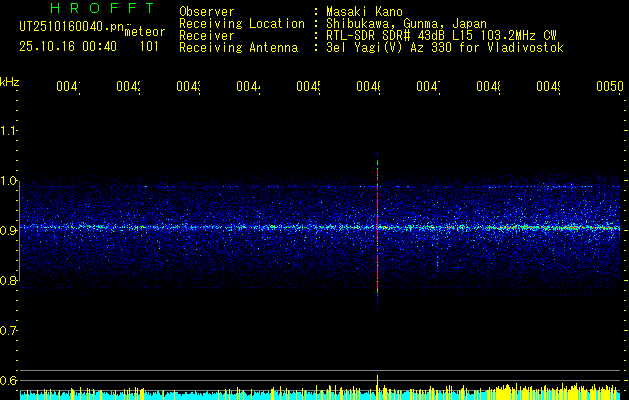629x400 pixels.
Task: Click the 1.0 kHz frequency label
Action: click(8, 181)
